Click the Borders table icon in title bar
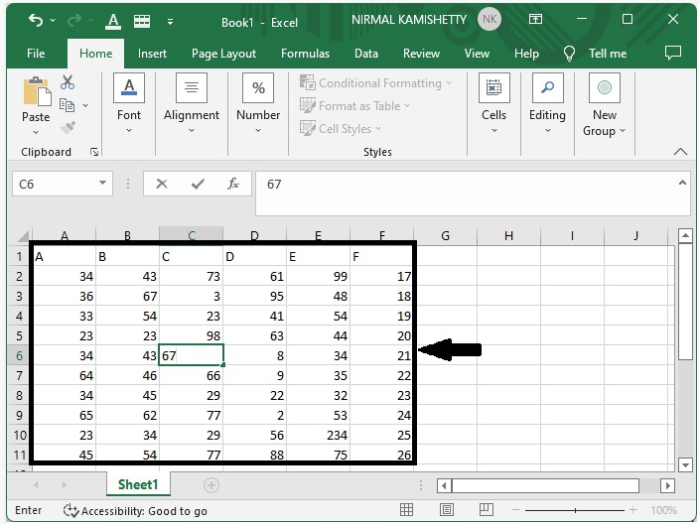 click(142, 21)
